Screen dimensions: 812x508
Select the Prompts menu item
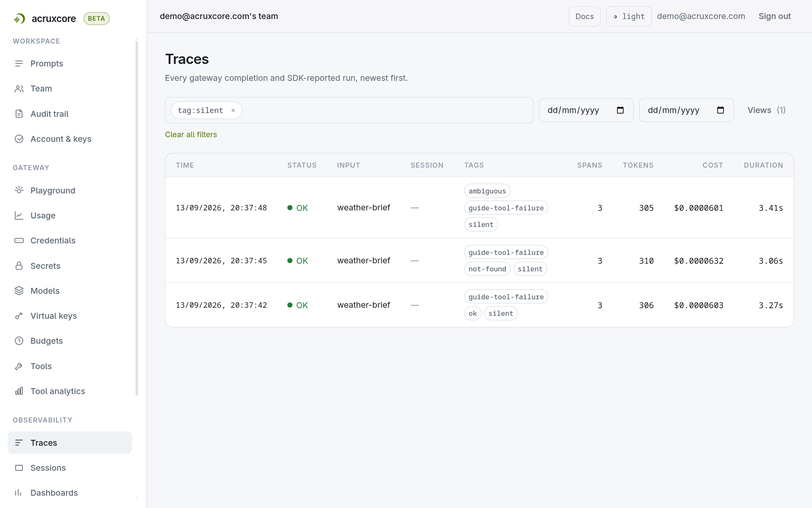(47, 63)
